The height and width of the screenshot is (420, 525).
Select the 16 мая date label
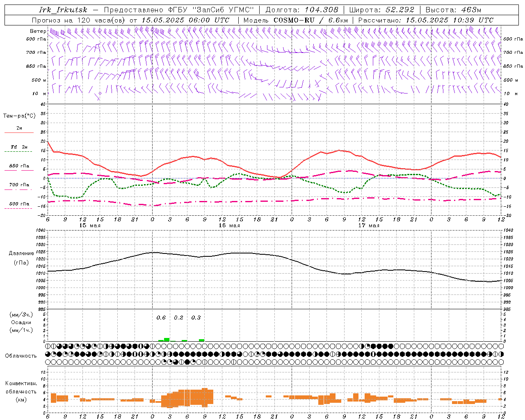229,226
